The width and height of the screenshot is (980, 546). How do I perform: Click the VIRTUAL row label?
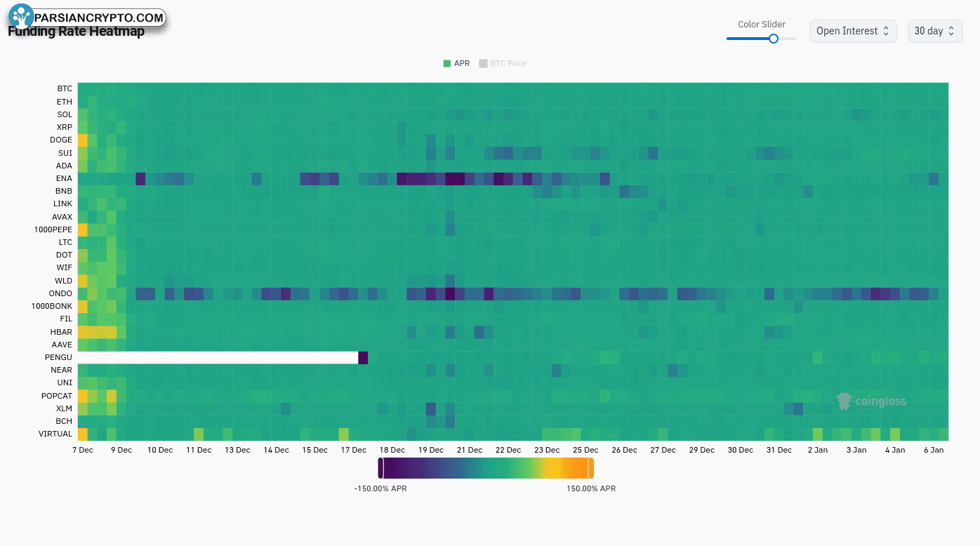55,434
